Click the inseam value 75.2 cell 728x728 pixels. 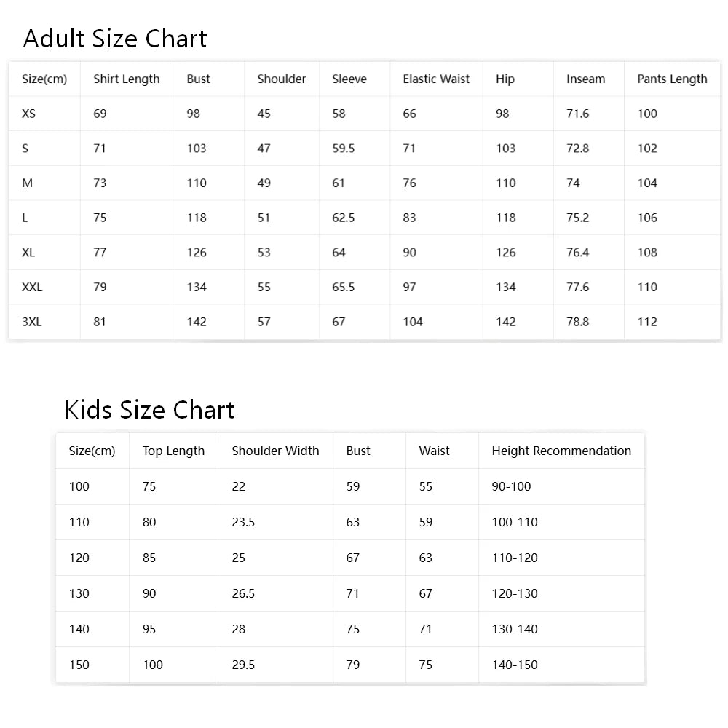point(577,218)
